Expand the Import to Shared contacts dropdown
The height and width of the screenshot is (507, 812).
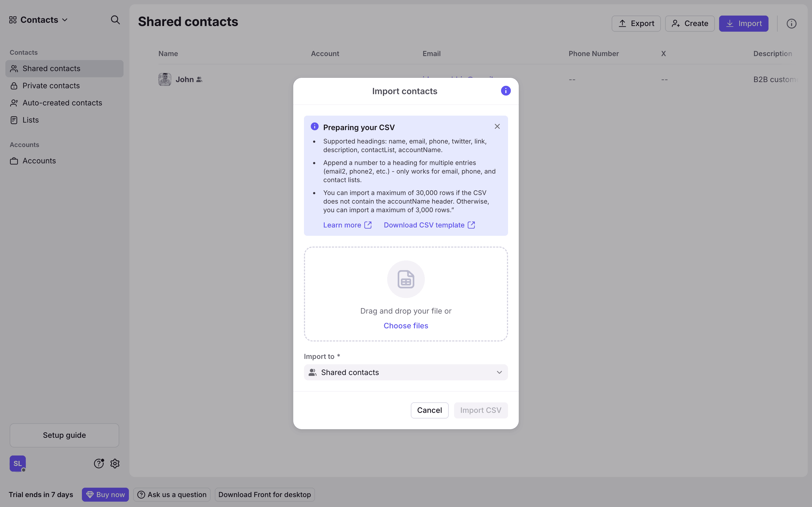pos(406,372)
